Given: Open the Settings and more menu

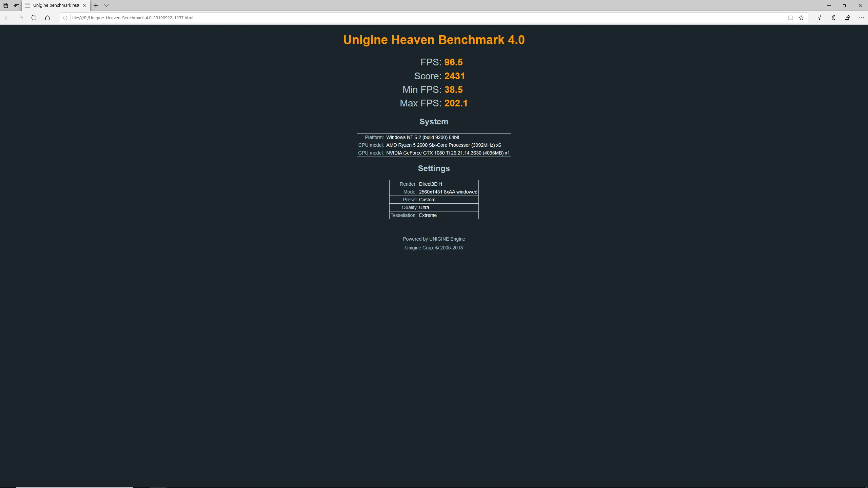Looking at the screenshot, I should tap(861, 18).
